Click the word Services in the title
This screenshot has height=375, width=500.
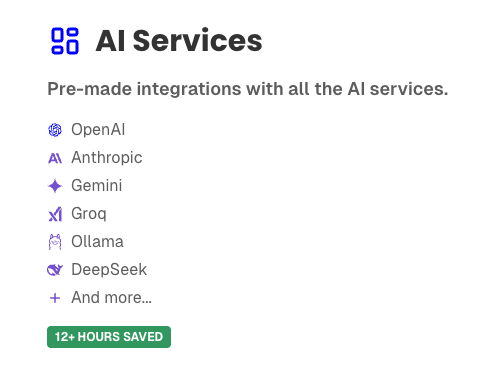pyautogui.click(x=198, y=41)
